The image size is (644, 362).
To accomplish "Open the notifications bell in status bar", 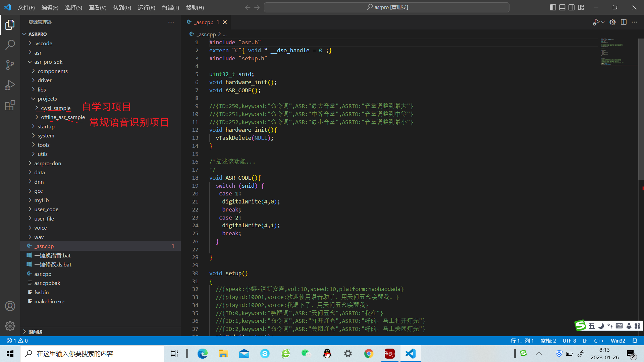I will [x=635, y=341].
